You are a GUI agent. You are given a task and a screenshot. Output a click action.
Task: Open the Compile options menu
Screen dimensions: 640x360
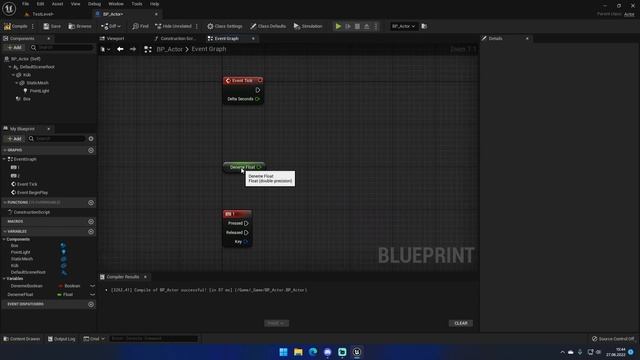pyautogui.click(x=33, y=26)
